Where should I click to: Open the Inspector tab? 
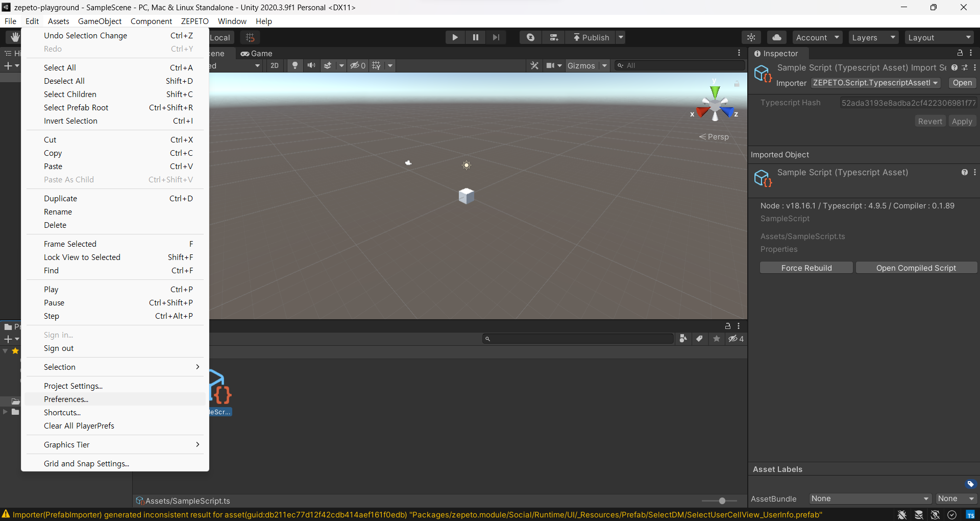[776, 53]
